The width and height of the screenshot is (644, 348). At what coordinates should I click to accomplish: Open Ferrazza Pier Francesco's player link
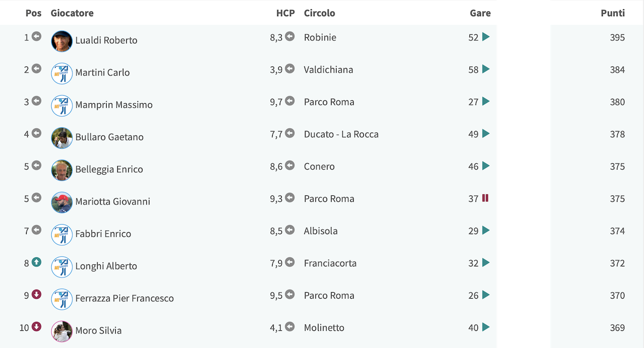tap(125, 298)
